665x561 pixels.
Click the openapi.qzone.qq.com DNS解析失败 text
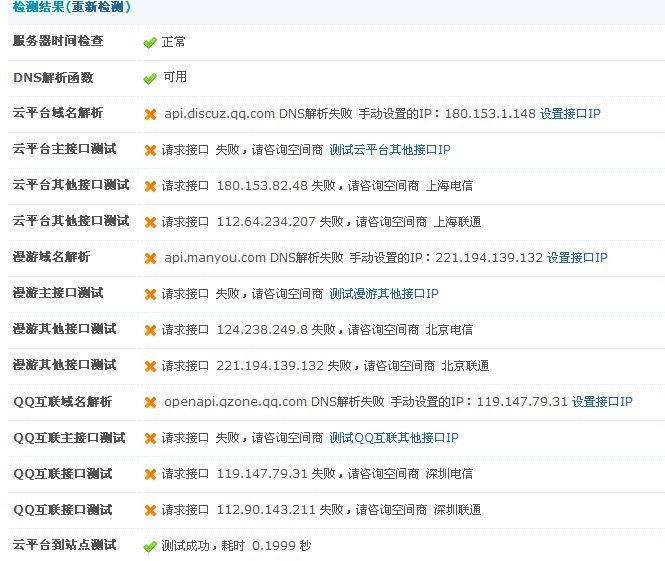click(274, 402)
